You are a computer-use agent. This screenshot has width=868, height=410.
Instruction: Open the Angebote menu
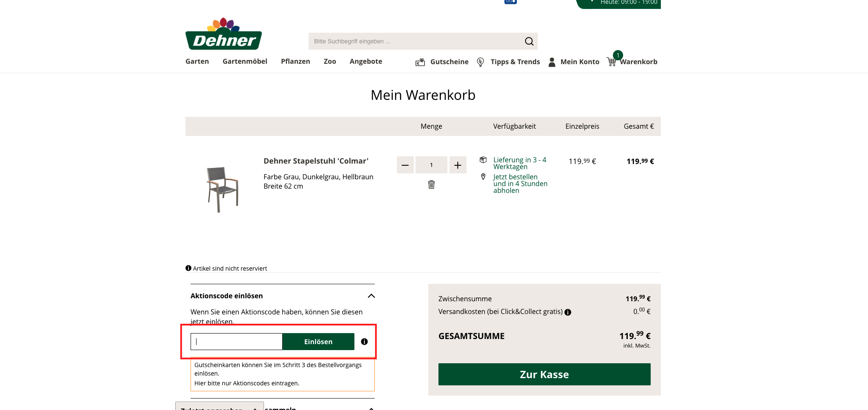pos(366,61)
